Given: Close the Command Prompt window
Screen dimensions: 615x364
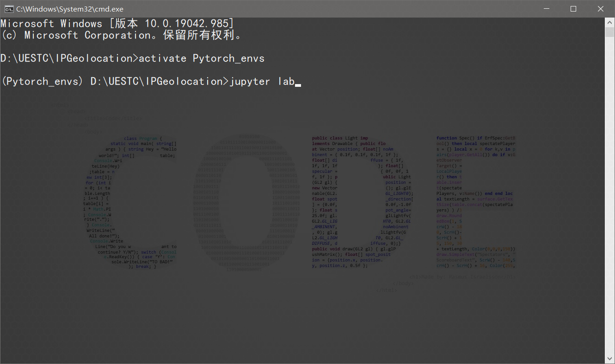Looking at the screenshot, I should (x=600, y=8).
